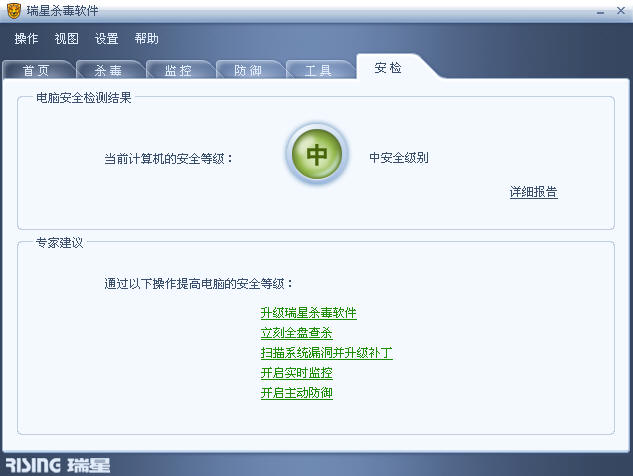Click the 开启实时监控 link
Viewport: 633px width, 476px height.
click(x=297, y=373)
